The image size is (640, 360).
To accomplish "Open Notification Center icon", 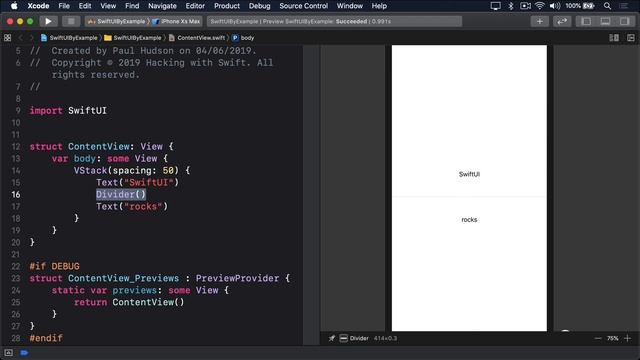I will pos(624,6).
